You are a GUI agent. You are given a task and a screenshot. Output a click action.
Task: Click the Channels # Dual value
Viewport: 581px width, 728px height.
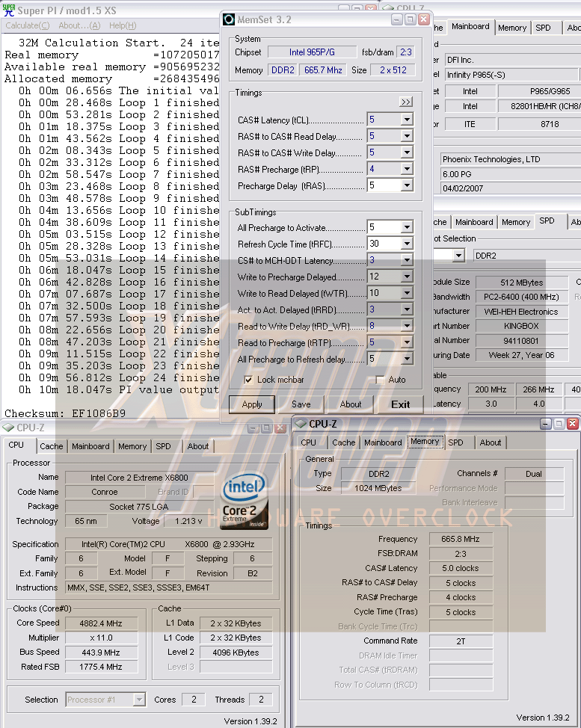click(x=534, y=474)
